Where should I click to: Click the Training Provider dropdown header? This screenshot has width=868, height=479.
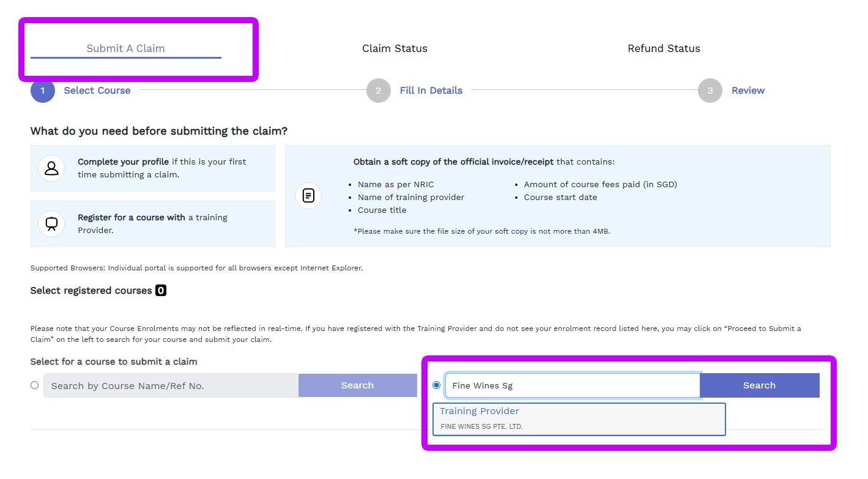coord(479,411)
